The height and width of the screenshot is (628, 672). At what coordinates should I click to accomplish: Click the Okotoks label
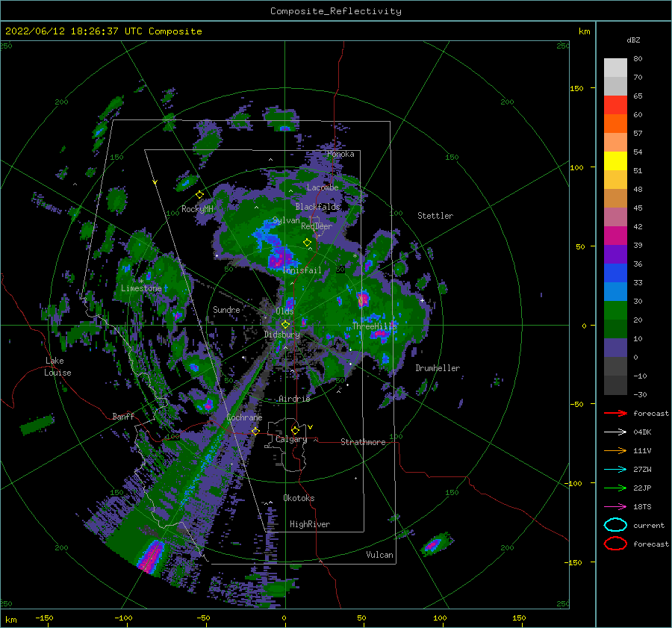[299, 498]
